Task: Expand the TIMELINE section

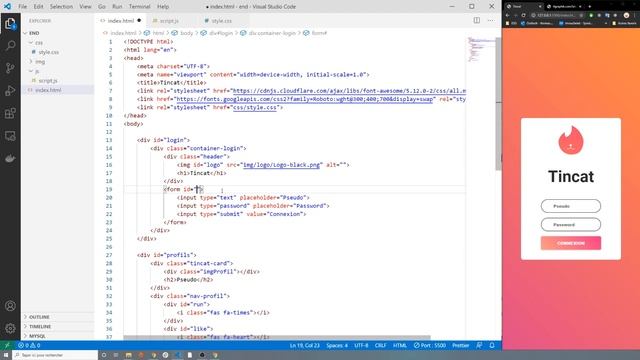Action: (x=40, y=327)
